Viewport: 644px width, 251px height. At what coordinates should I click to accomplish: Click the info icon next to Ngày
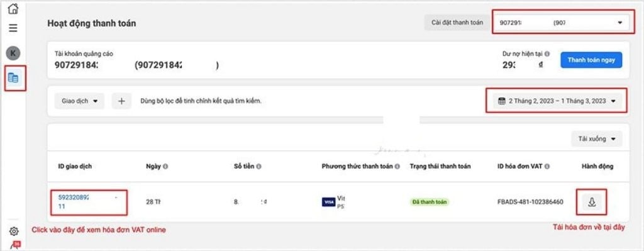pyautogui.click(x=165, y=166)
